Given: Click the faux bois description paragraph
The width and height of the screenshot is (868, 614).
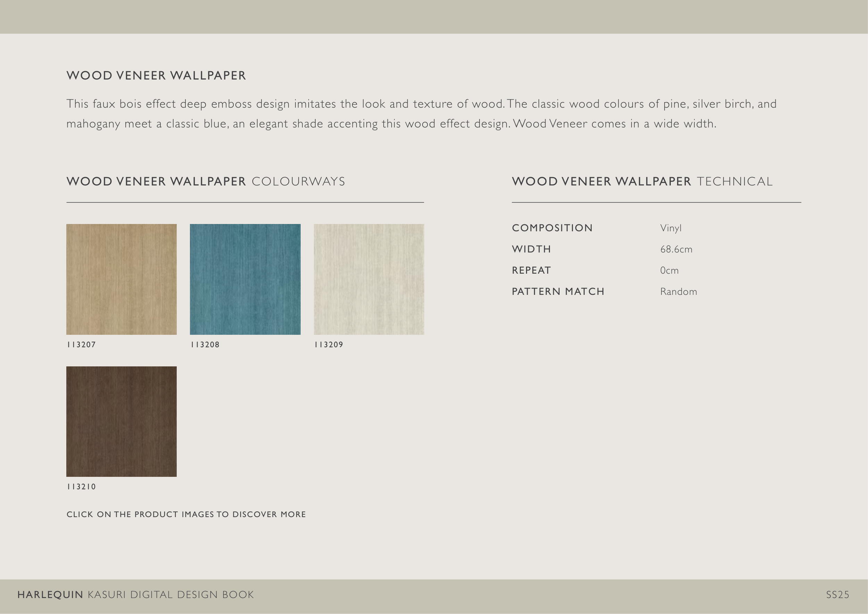Looking at the screenshot, I should [x=421, y=114].
